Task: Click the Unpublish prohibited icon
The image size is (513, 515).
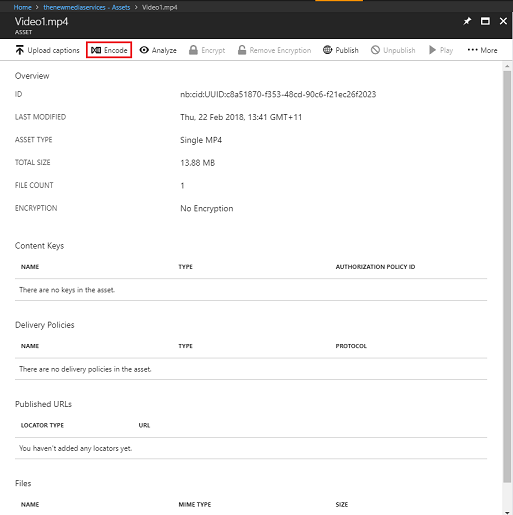Action: point(375,50)
